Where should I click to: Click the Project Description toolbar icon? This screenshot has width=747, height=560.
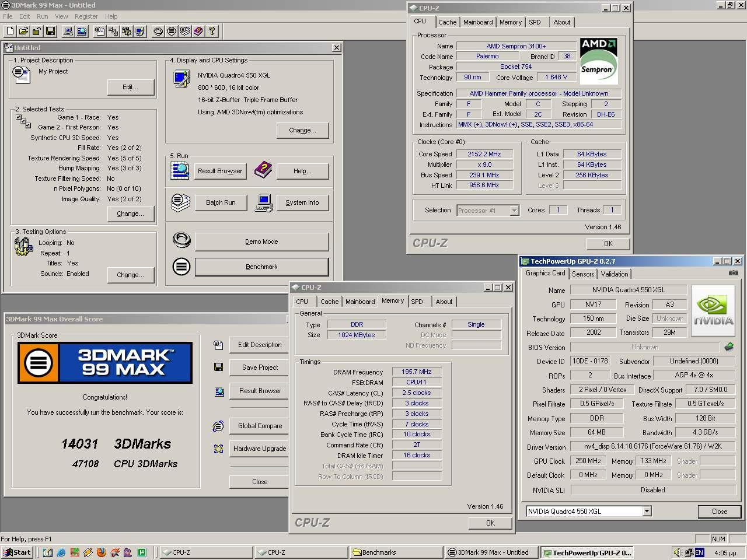pos(99,31)
